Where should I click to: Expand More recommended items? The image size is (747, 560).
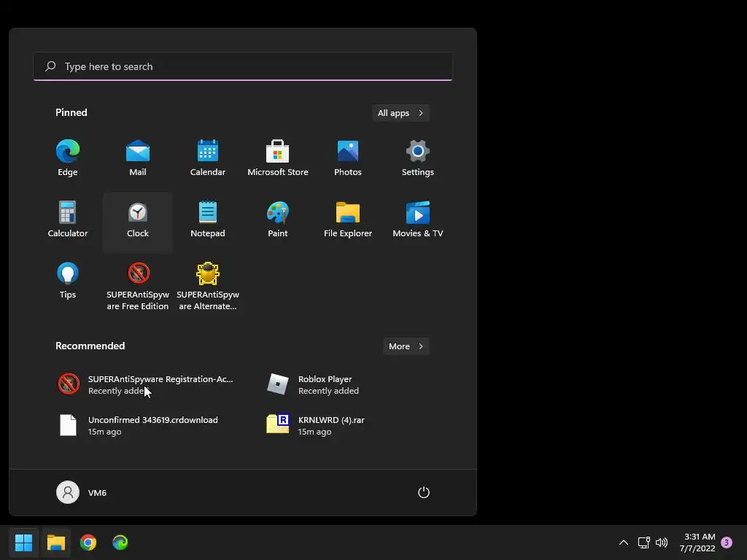click(x=406, y=346)
